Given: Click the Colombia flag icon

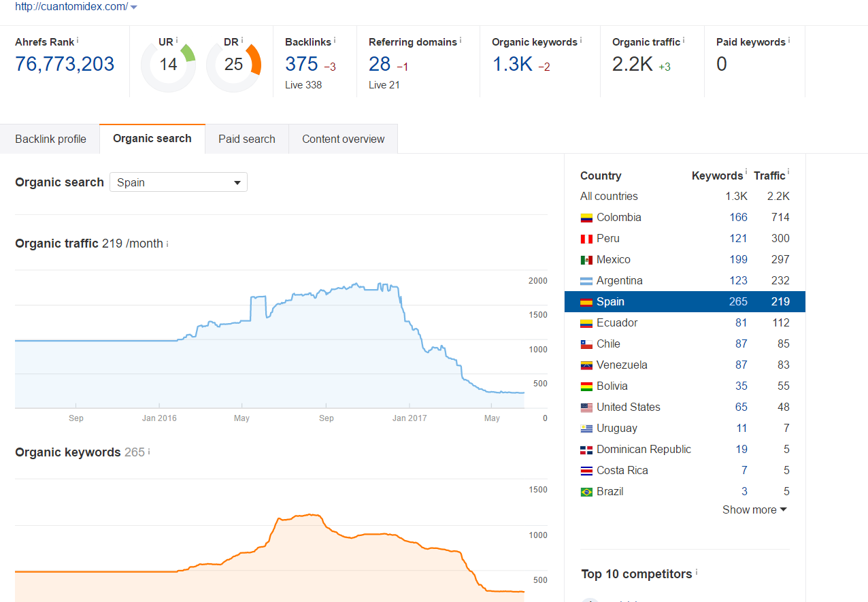Looking at the screenshot, I should [586, 218].
